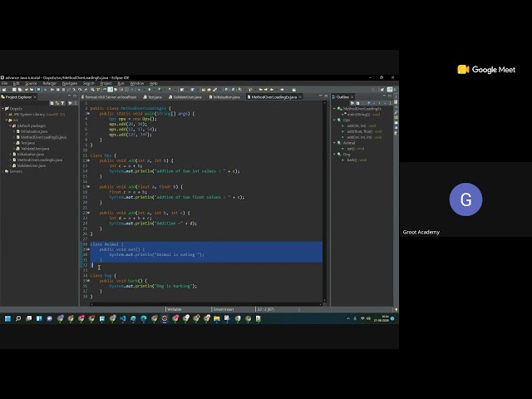Maximize the editor area
This screenshot has height=399, width=532.
click(326, 96)
